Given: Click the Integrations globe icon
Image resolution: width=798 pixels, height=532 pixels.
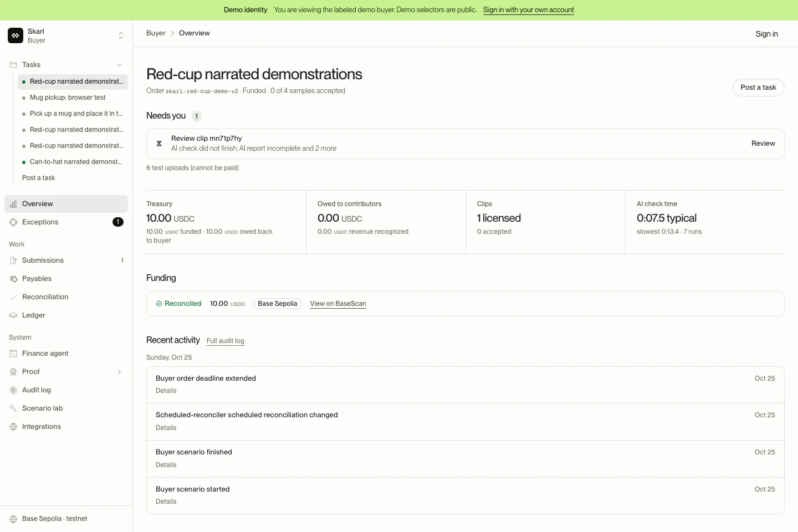Looking at the screenshot, I should pyautogui.click(x=13, y=427).
